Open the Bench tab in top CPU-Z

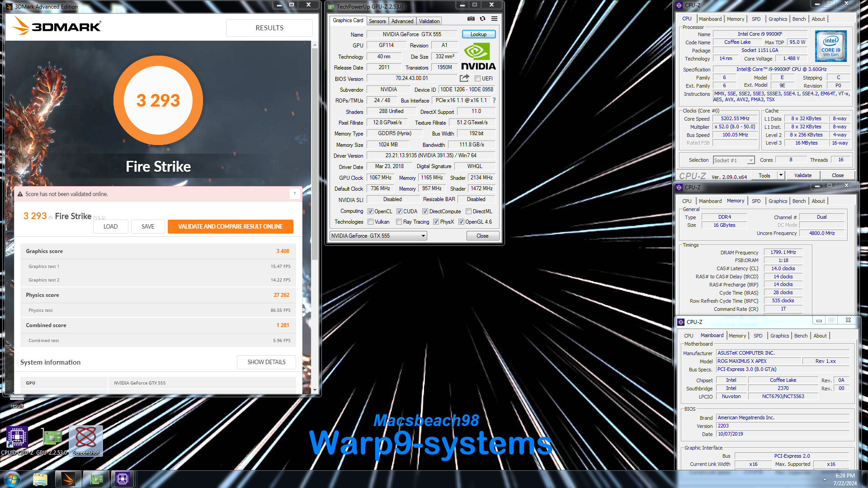tap(799, 19)
